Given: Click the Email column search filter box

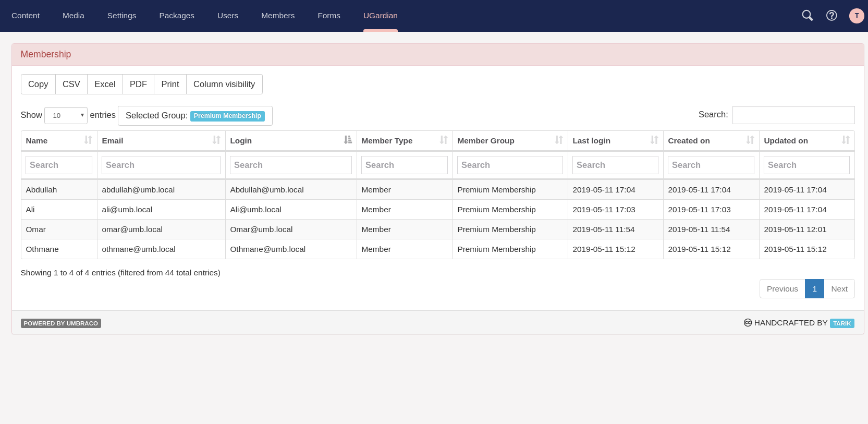Looking at the screenshot, I should click(161, 165).
